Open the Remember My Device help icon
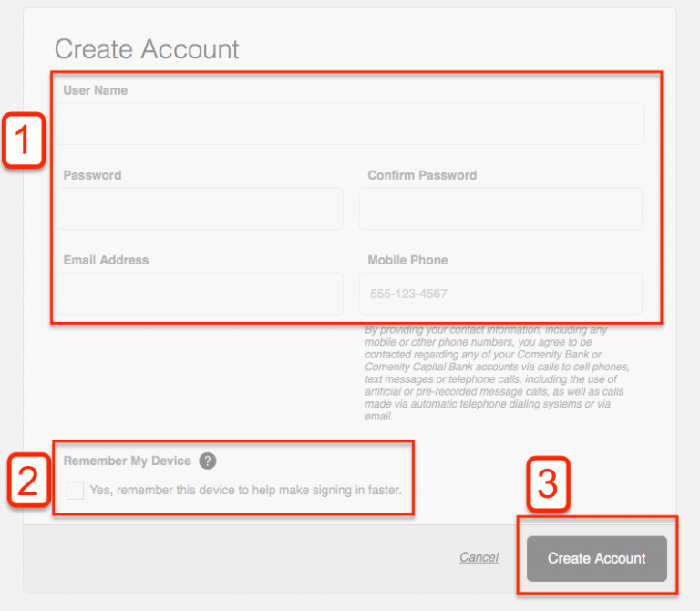700x611 pixels. 208,461
